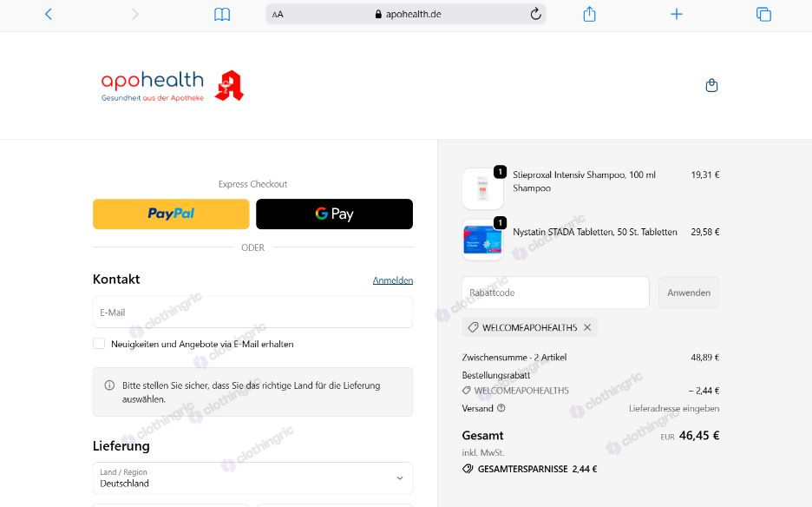Click the Lieferadresse eingeben text
Screen dimensions: 812x507
click(674, 409)
